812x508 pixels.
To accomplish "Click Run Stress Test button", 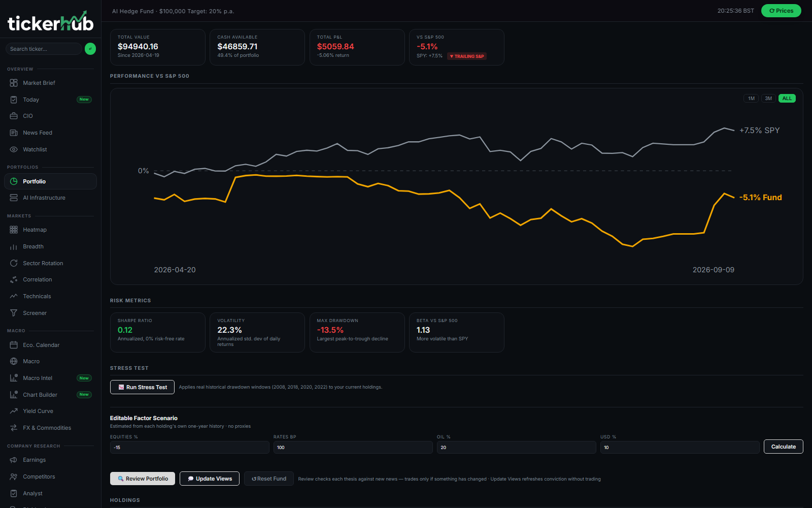I will pyautogui.click(x=142, y=387).
